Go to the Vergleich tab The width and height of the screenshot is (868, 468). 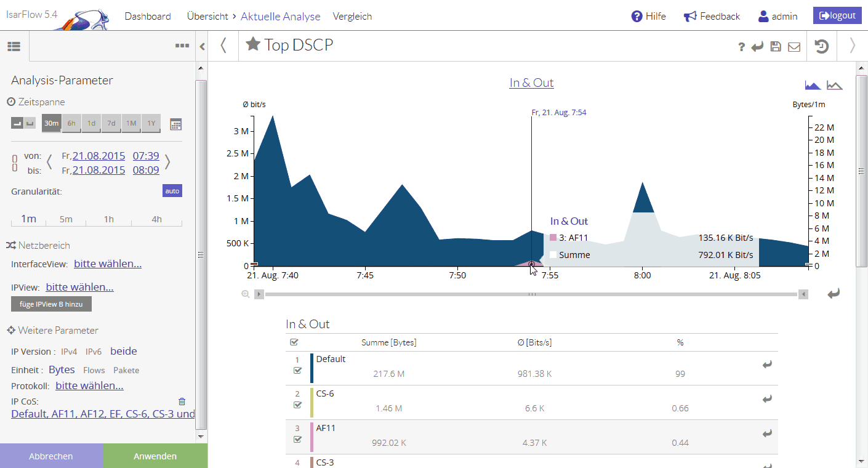[x=352, y=17]
